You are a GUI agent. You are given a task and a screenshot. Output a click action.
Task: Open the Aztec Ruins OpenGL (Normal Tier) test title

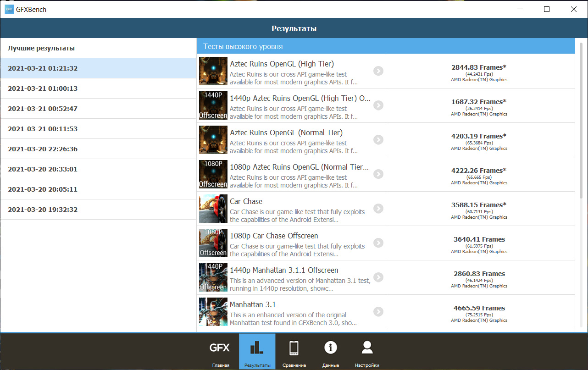286,133
